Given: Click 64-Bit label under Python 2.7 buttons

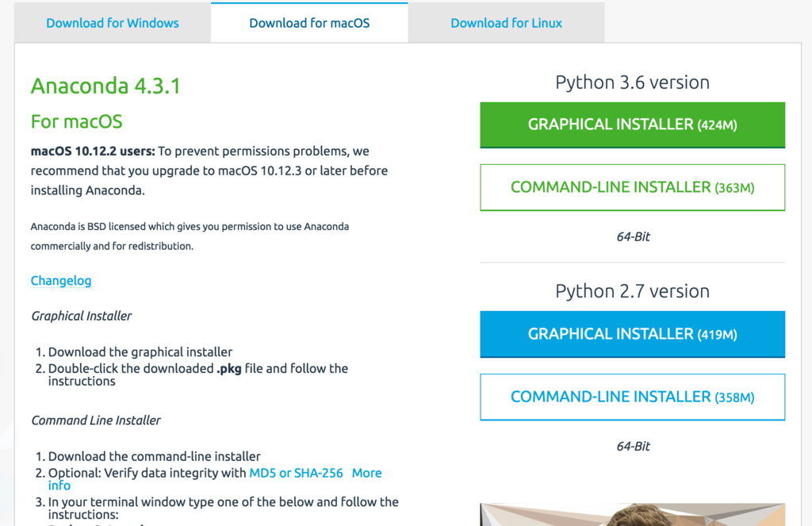Looking at the screenshot, I should click(633, 446).
